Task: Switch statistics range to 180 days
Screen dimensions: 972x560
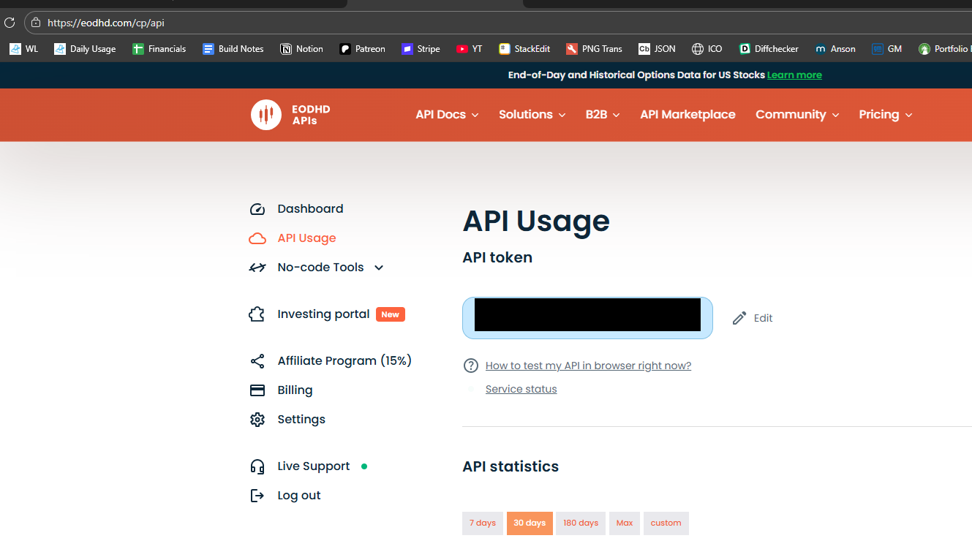Action: pyautogui.click(x=581, y=523)
